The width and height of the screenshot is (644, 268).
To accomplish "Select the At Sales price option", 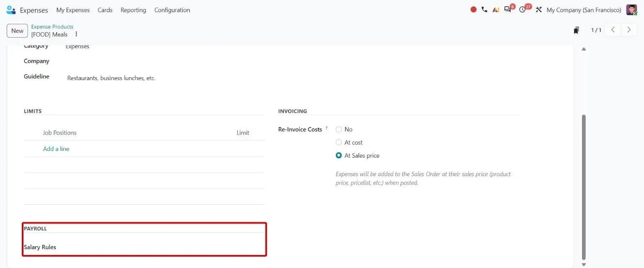I will pos(339,156).
